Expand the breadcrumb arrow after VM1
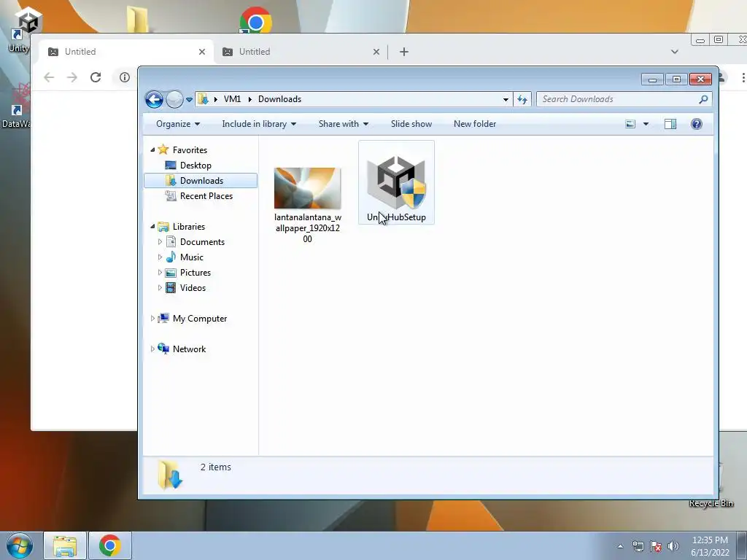Screen dimensions: 747x560 pyautogui.click(x=249, y=99)
